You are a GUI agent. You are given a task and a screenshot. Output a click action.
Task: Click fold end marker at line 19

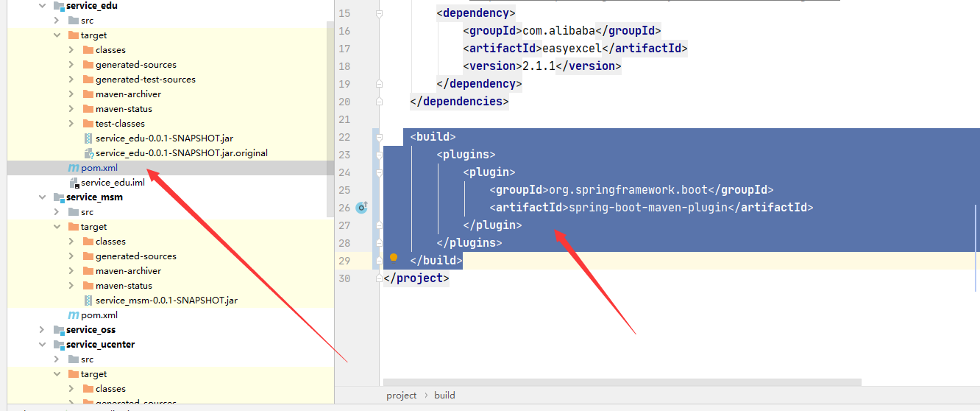point(378,84)
